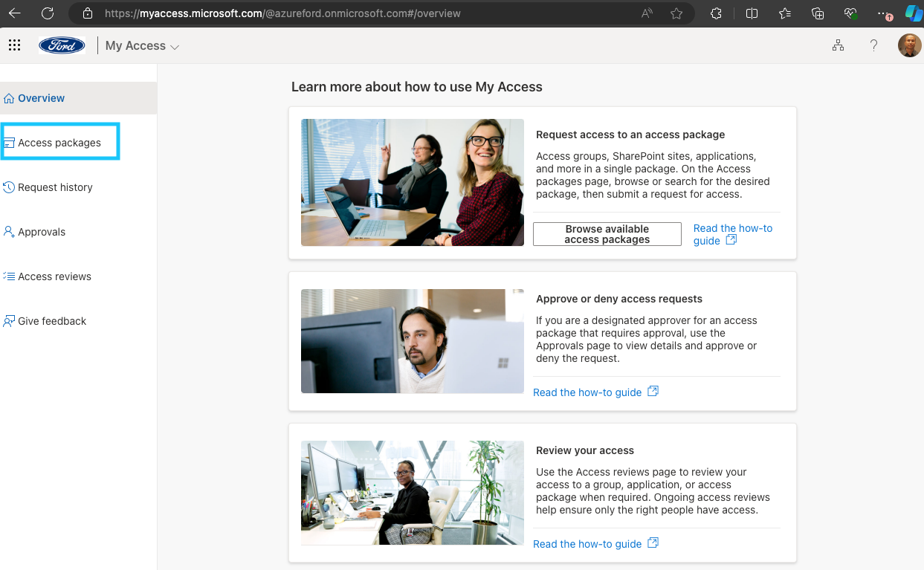
Task: Open the browser Extensions puzzle icon
Action: tap(716, 13)
